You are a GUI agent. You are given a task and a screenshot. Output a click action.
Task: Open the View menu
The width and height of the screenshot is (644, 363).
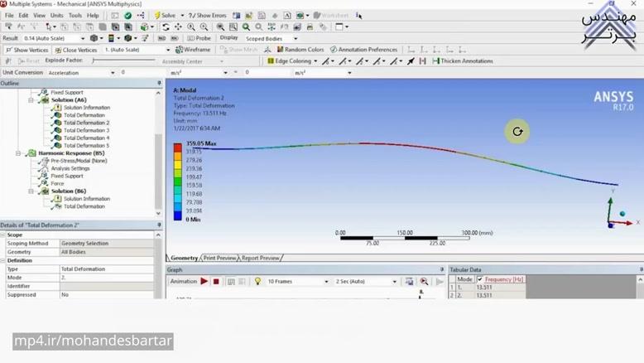coord(40,15)
